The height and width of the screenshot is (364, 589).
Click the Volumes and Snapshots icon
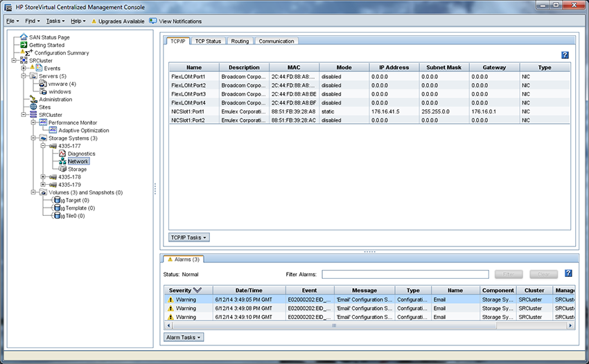point(43,192)
